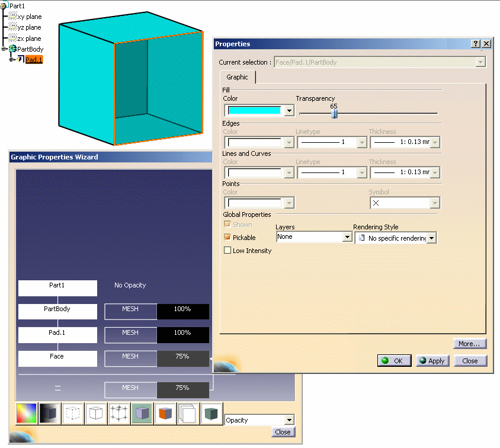Click the highlighted lavender cube icon
500x448 pixels.
pyautogui.click(x=142, y=413)
